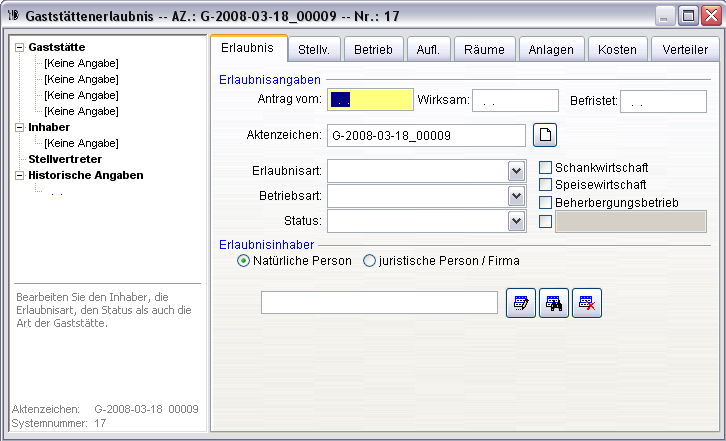Go to the Räume tab

tap(484, 50)
